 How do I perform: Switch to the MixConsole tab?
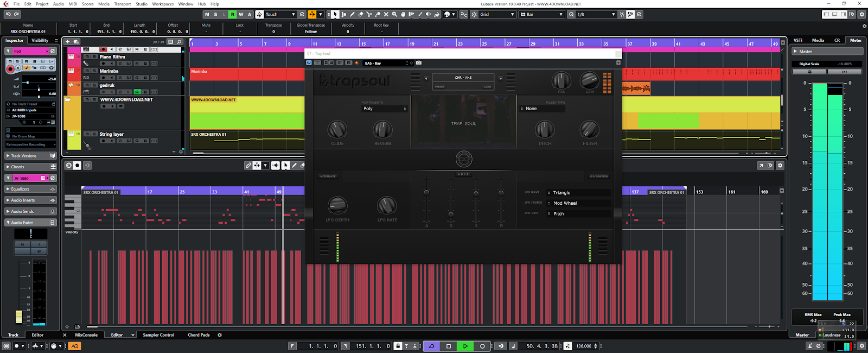86,335
